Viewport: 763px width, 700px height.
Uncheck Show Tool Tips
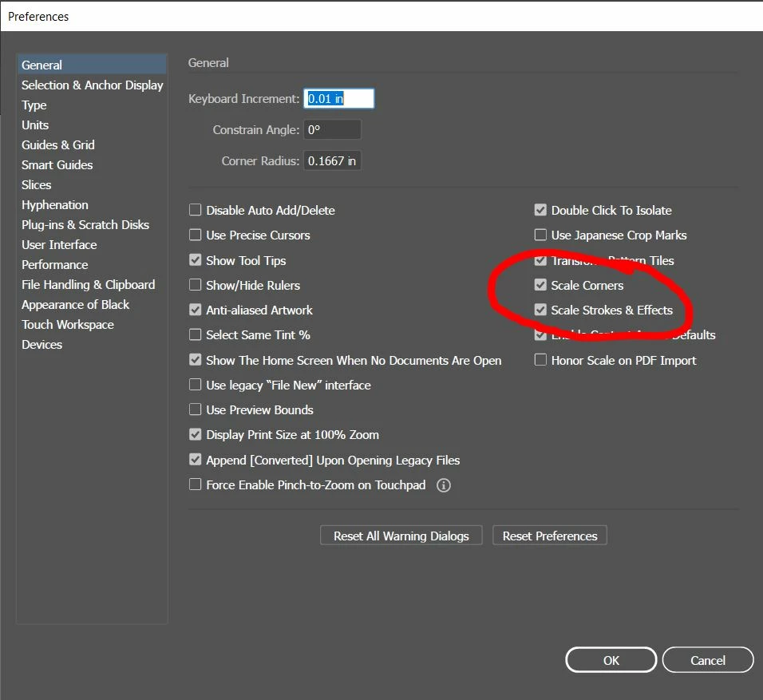coord(195,260)
